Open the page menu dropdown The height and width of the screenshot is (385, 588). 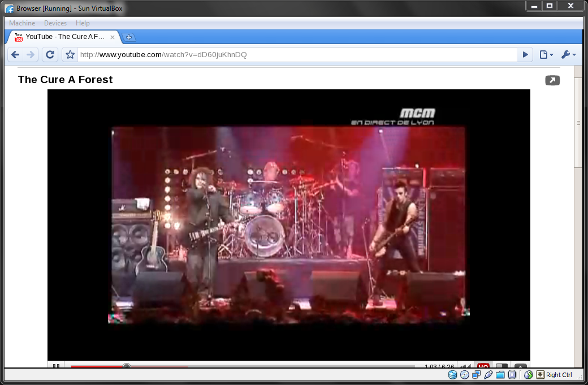pos(546,55)
